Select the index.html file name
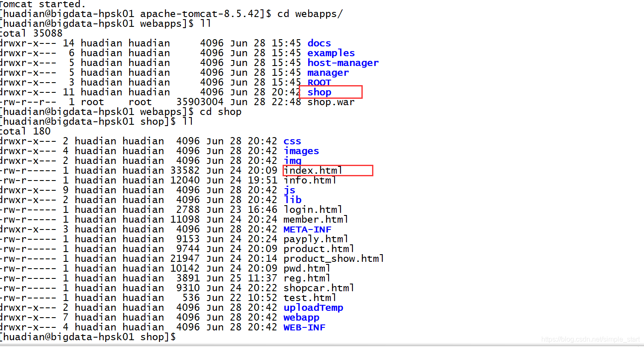This screenshot has height=347, width=644. [313, 171]
